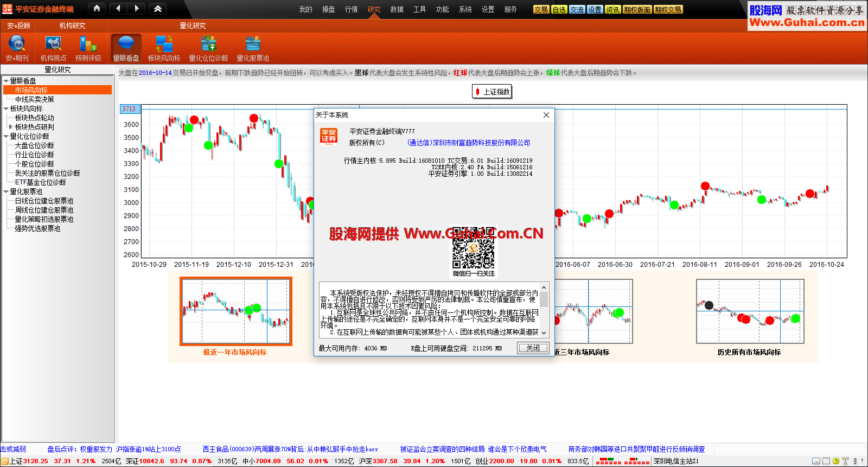
Task: Click the signal antenna status icon
Action: click(x=845, y=461)
